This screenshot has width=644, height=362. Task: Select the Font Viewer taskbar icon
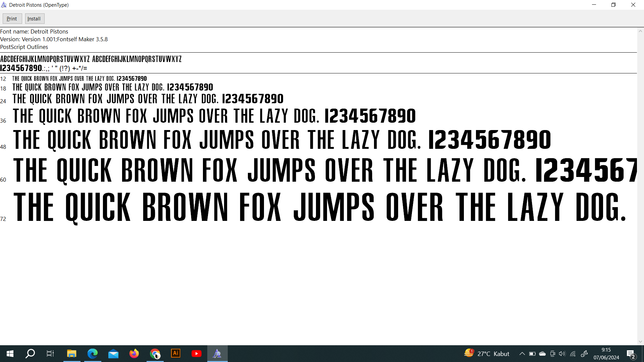coord(217,354)
